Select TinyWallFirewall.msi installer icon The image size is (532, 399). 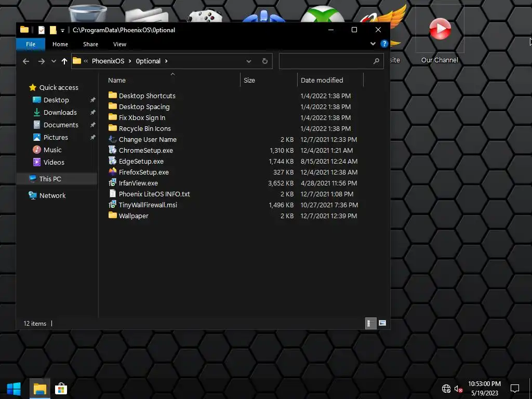[113, 205]
